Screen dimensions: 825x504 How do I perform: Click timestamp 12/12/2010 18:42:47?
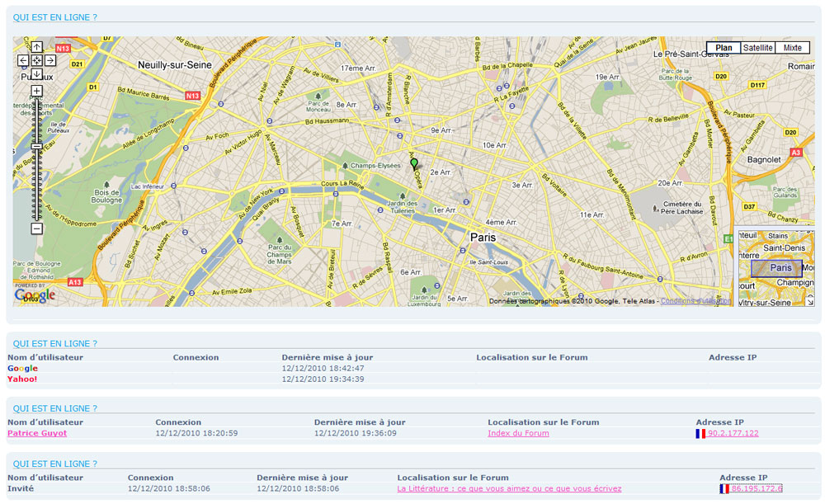pyautogui.click(x=323, y=368)
